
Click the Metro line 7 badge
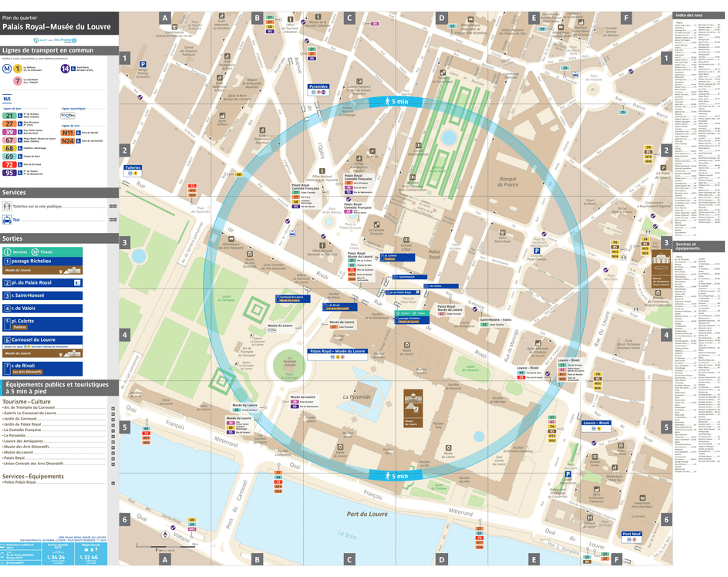point(17,79)
